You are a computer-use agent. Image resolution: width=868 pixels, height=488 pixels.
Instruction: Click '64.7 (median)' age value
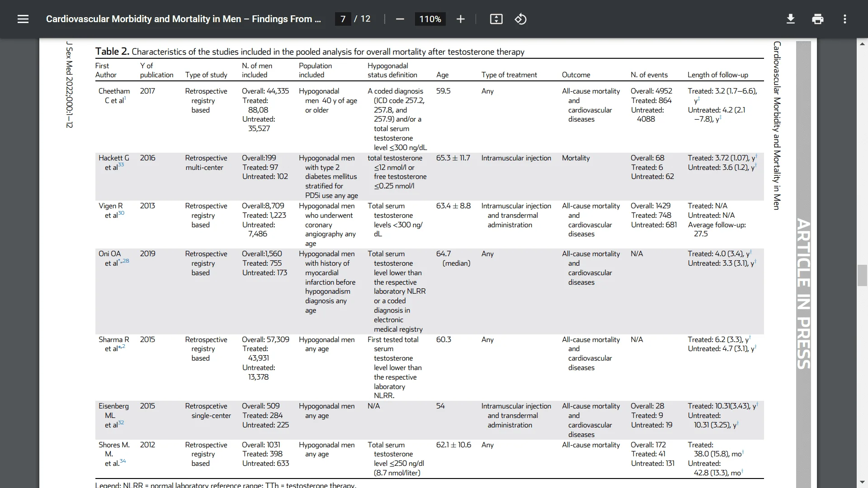[453, 258]
